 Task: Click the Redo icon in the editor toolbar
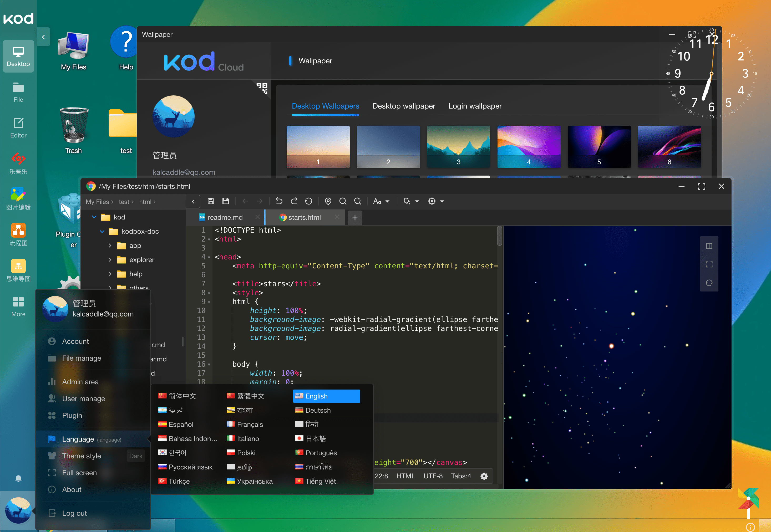[x=294, y=201]
